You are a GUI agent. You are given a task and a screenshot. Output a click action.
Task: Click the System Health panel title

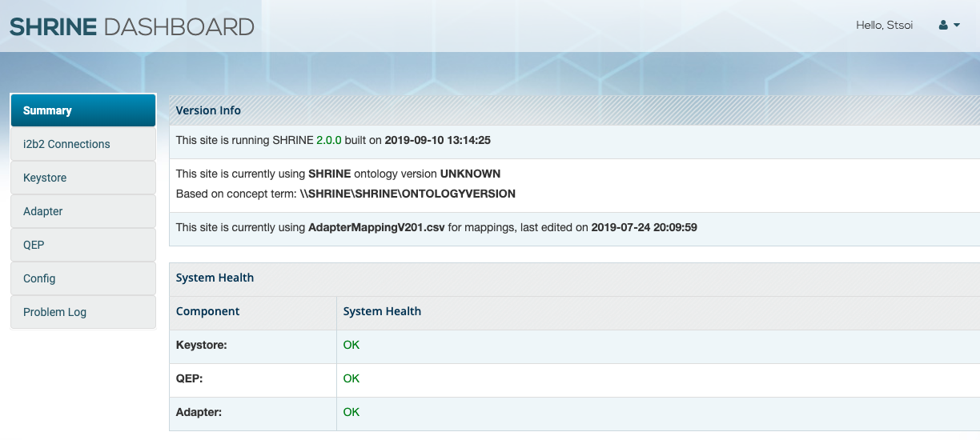click(215, 278)
